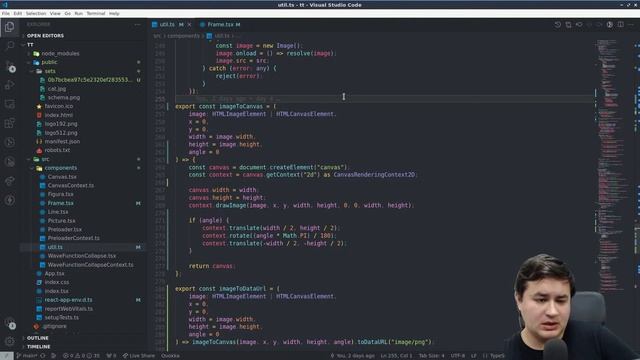Open the Manage gear icon
This screenshot has width=640, height=360.
(x=9, y=341)
